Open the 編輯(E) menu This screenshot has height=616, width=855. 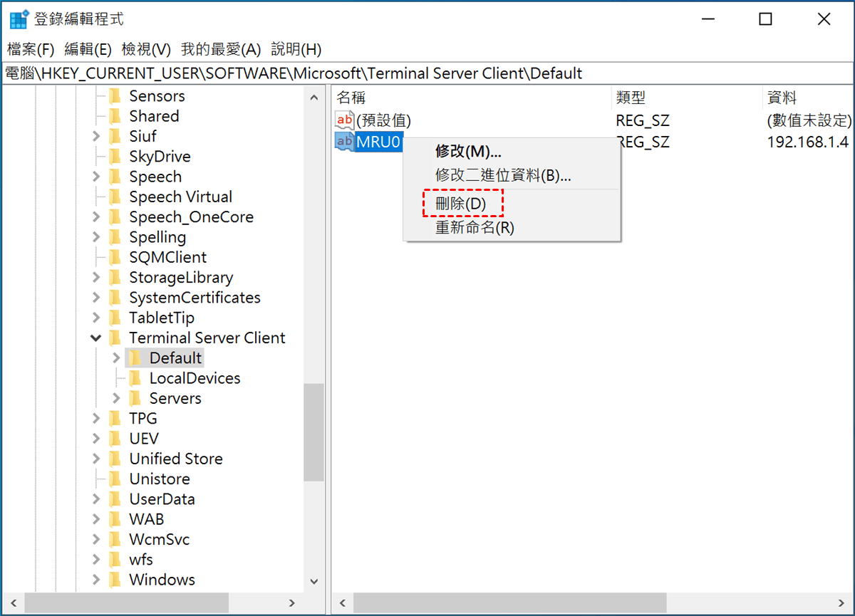tap(88, 49)
